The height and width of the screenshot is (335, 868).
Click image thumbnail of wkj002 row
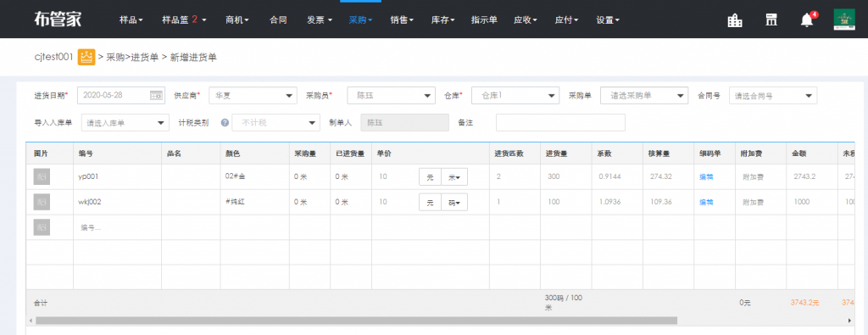[42, 202]
